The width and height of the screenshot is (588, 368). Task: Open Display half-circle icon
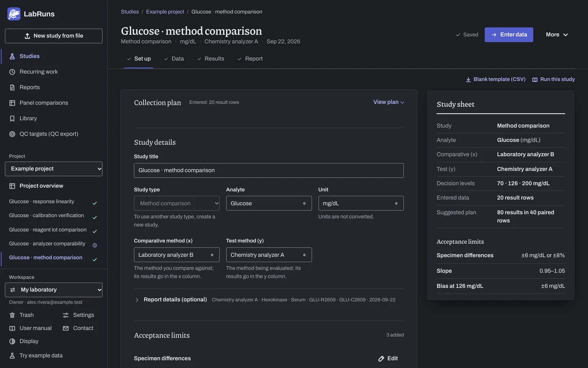(12, 341)
